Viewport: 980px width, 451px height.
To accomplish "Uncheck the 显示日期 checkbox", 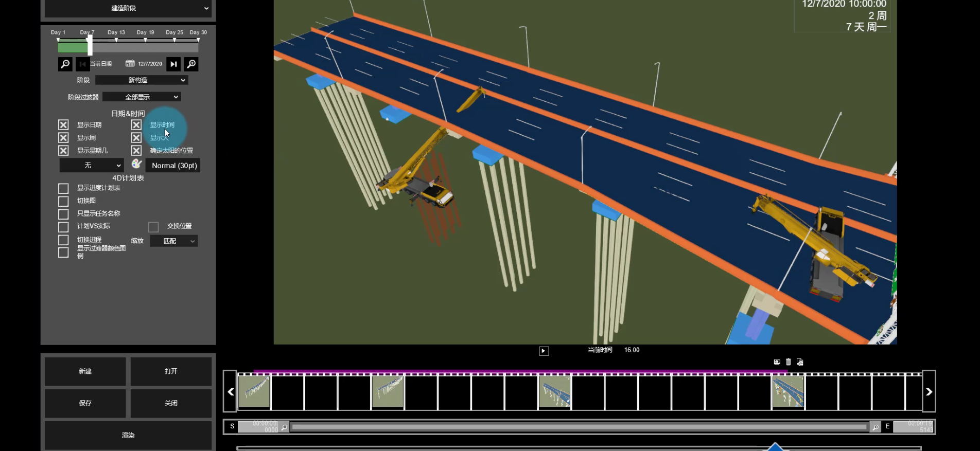I will click(63, 125).
